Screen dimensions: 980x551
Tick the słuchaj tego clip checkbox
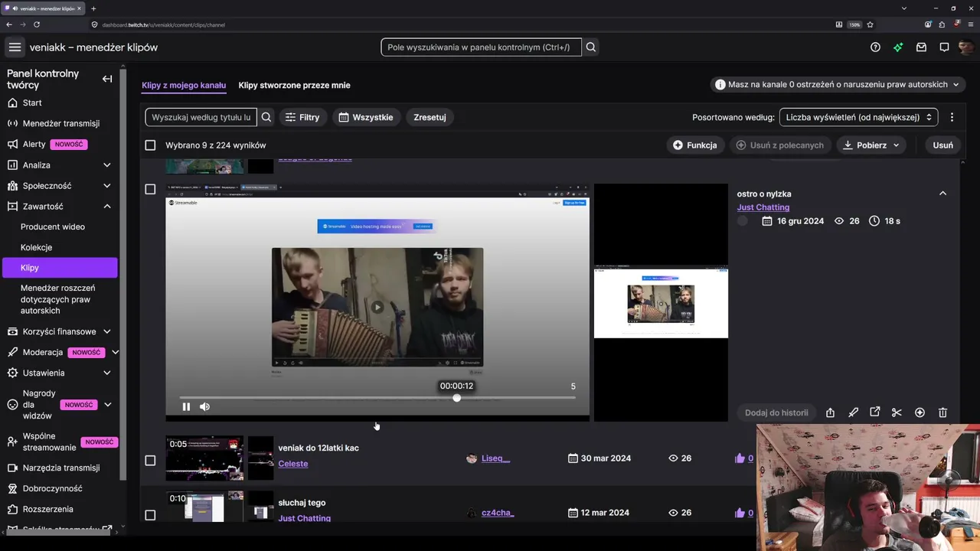(x=150, y=515)
